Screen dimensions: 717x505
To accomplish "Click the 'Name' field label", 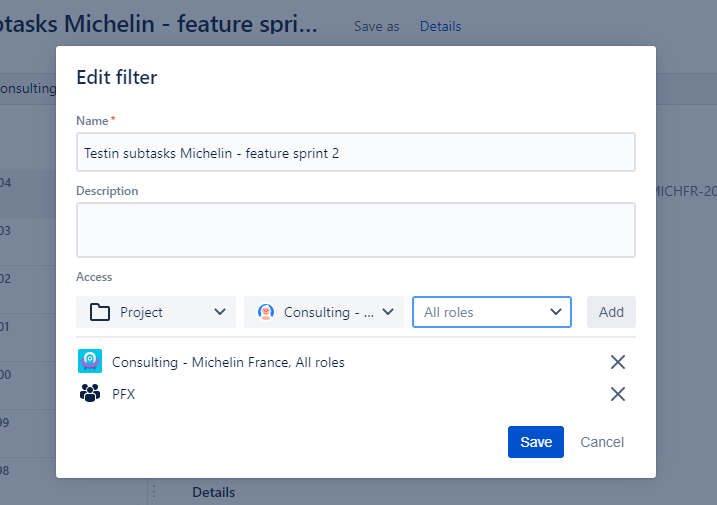I will 92,121.
